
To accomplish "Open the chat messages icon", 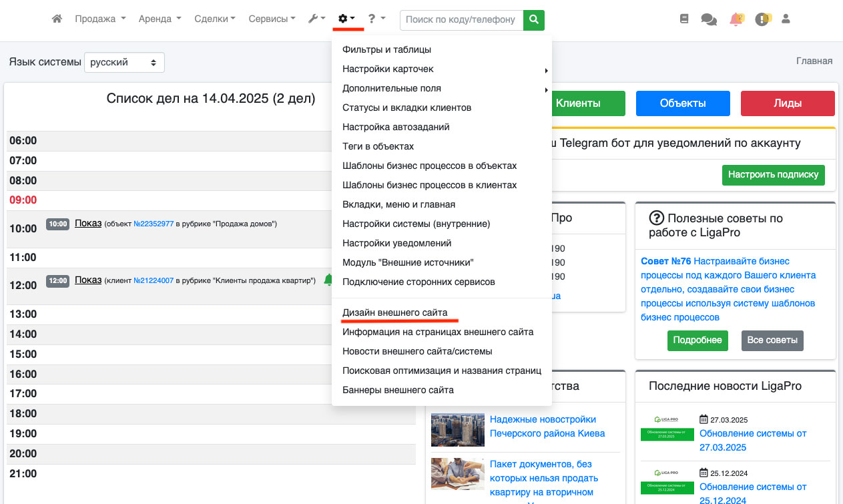I will point(708,19).
